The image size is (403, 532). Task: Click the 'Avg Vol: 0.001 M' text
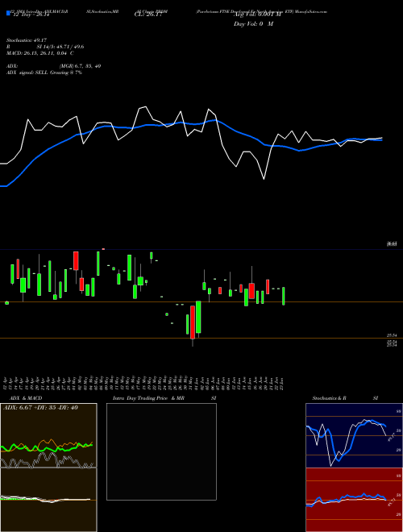tap(257, 15)
